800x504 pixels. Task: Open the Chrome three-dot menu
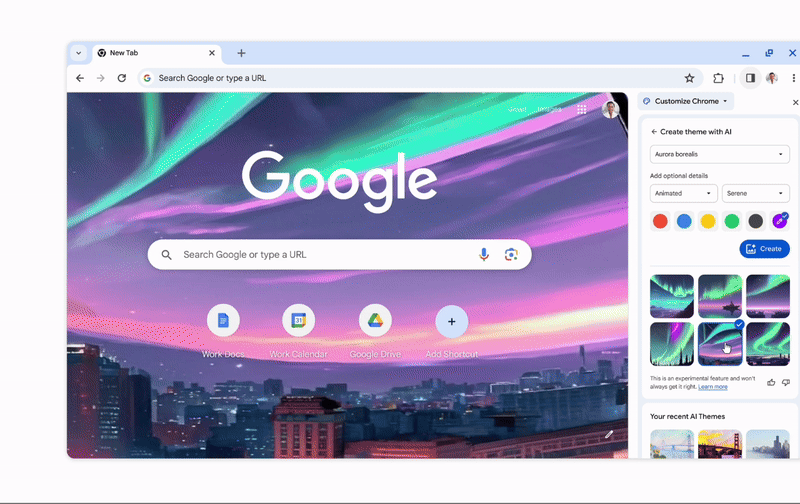[x=793, y=78]
